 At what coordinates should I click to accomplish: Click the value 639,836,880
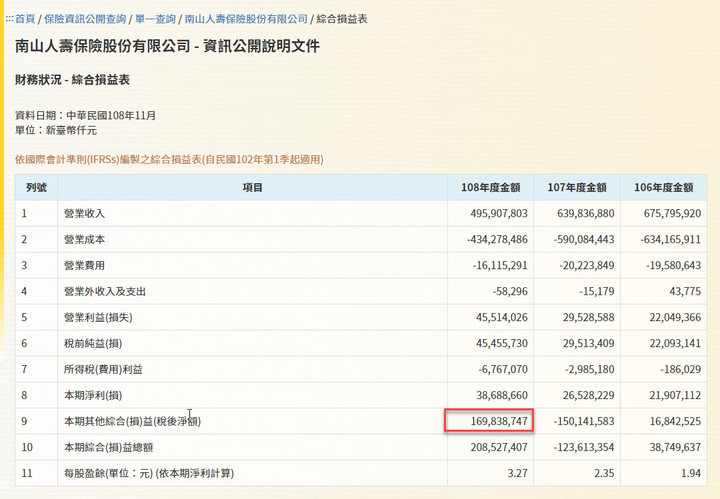click(x=585, y=213)
